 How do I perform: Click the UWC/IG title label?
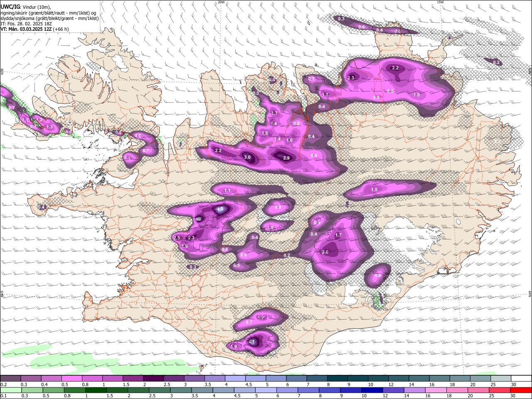tap(10, 7)
